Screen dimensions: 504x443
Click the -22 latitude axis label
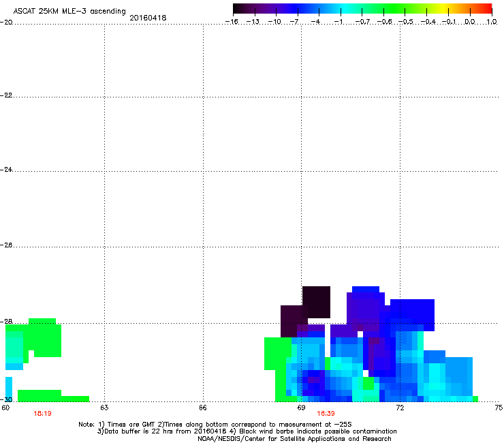click(6, 95)
